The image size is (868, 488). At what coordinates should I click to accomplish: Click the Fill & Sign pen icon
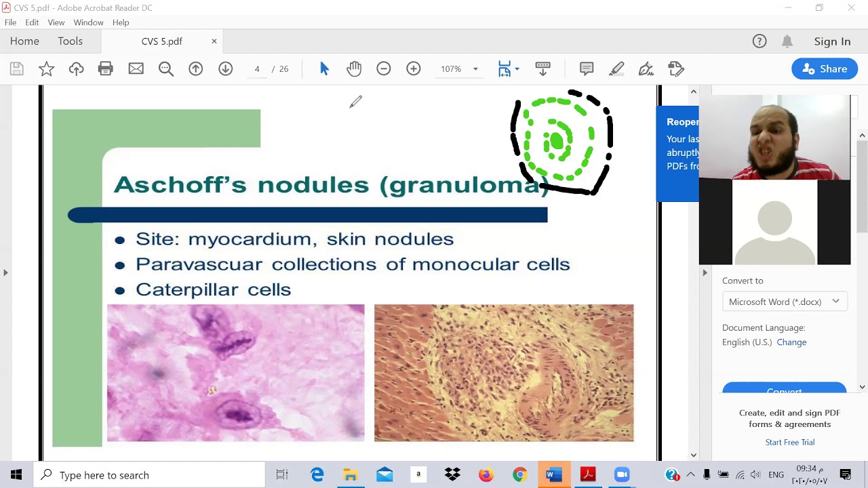coord(646,68)
